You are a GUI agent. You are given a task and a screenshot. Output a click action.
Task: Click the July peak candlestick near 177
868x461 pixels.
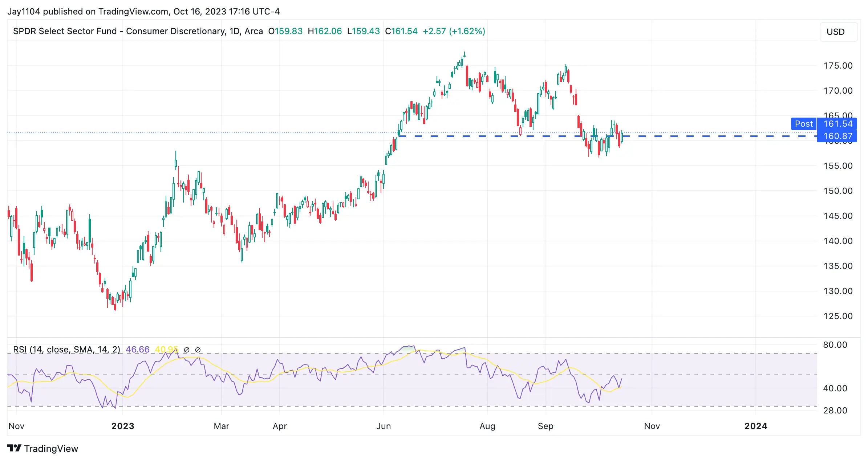click(465, 55)
